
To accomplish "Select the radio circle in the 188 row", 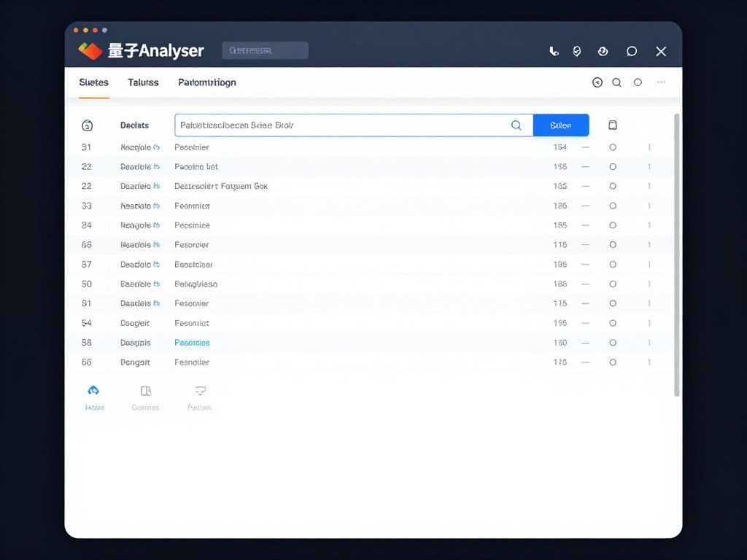I will 613,284.
